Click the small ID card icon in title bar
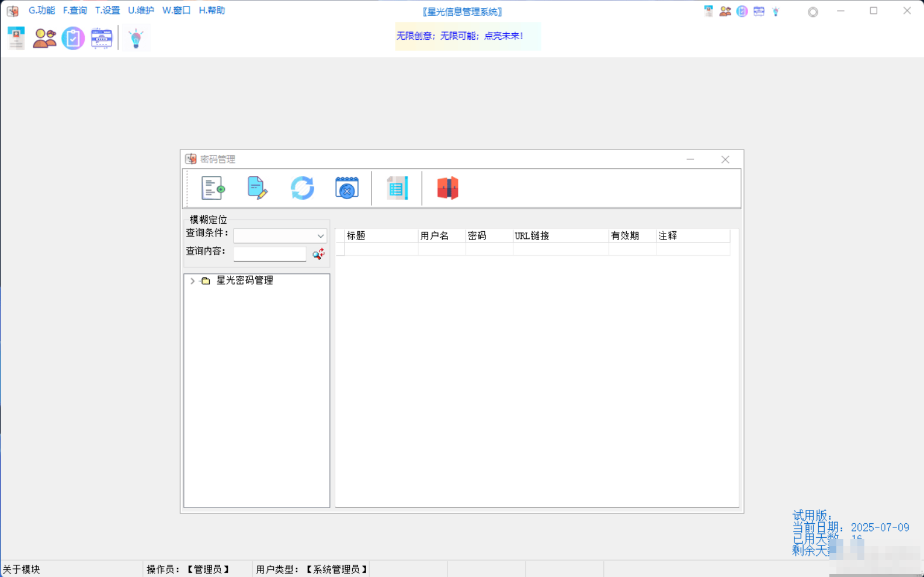The width and height of the screenshot is (924, 577). coord(708,11)
